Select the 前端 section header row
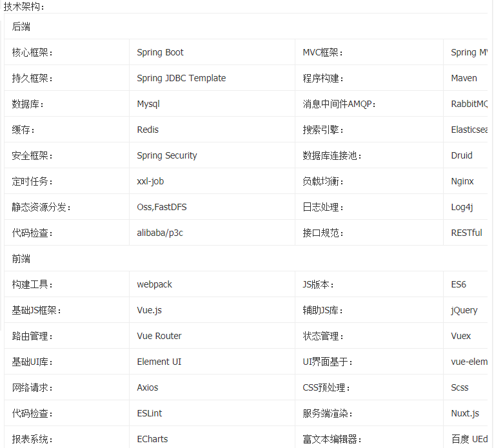 tap(246, 258)
